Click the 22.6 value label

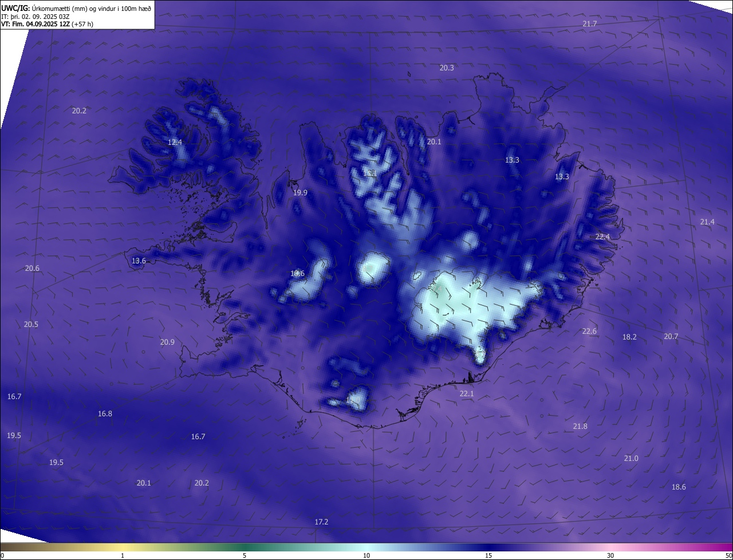(x=589, y=331)
